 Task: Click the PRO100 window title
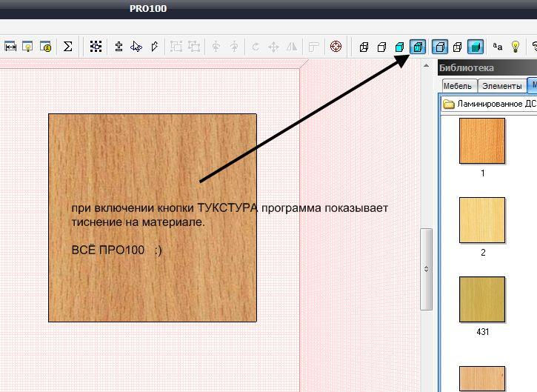(x=148, y=8)
